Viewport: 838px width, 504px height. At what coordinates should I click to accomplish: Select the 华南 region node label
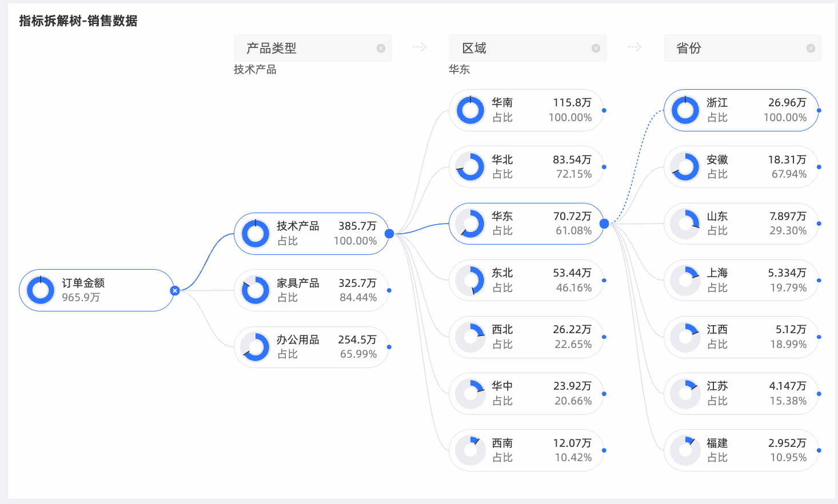502,103
